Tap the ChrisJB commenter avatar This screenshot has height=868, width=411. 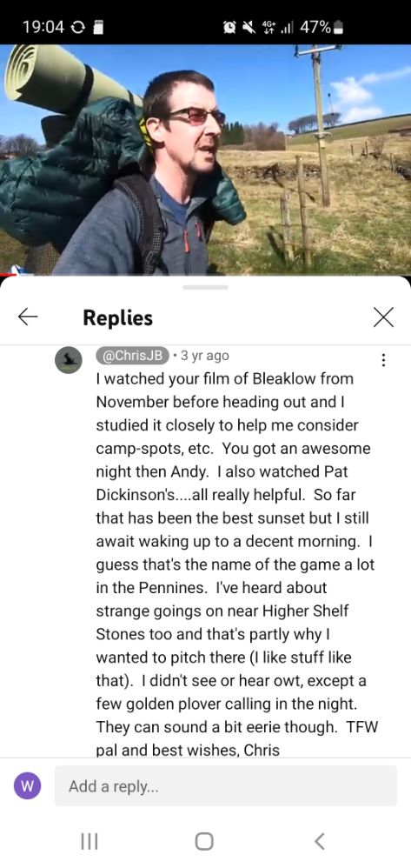click(x=69, y=360)
